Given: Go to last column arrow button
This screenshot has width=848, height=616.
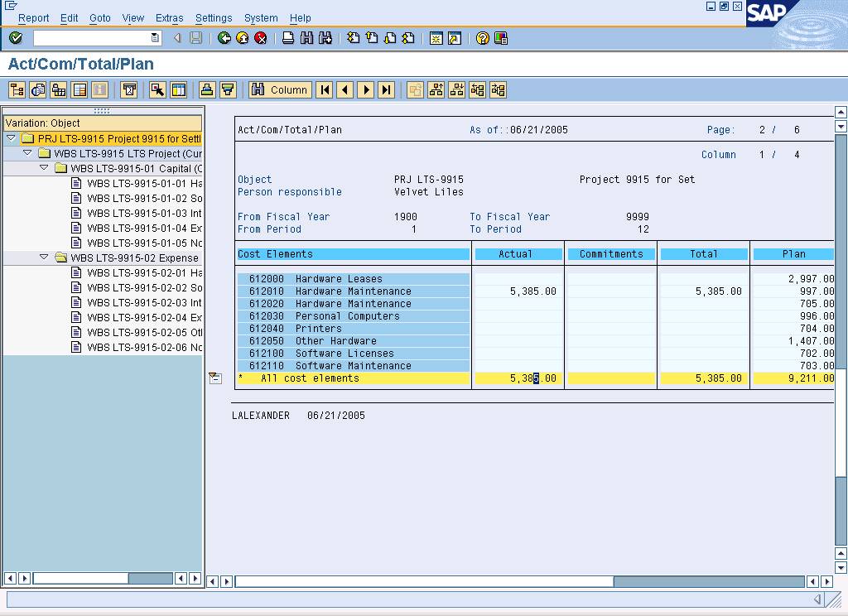Looking at the screenshot, I should (x=387, y=89).
